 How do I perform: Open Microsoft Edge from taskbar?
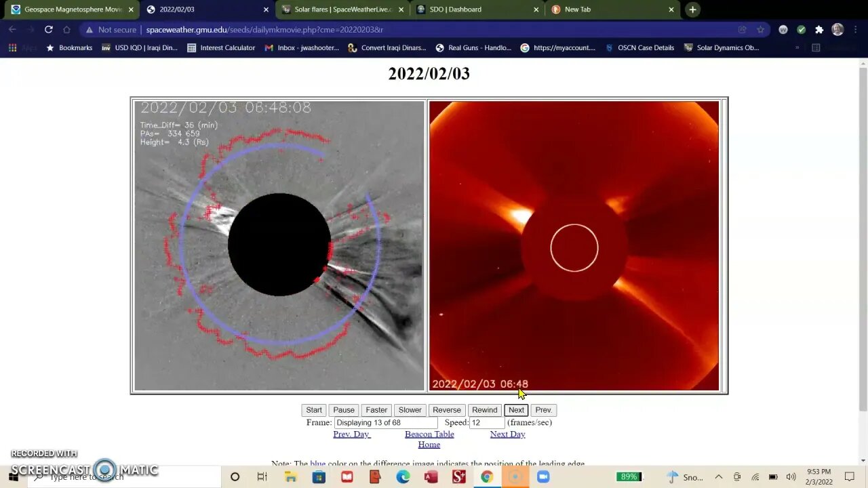403,477
